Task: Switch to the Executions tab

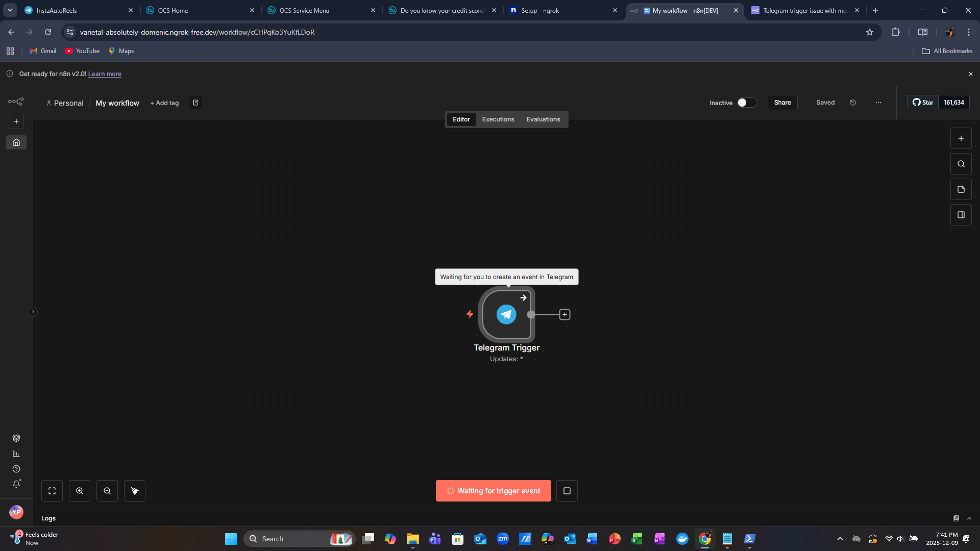Action: click(498, 119)
